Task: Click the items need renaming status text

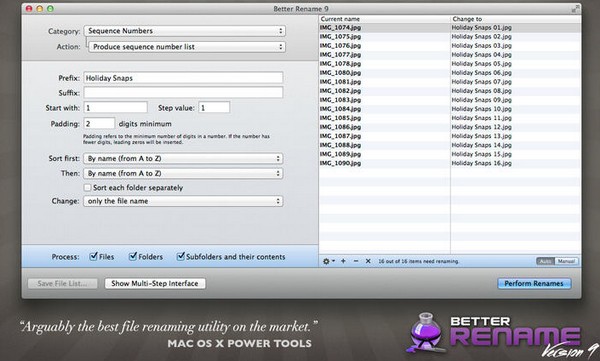Action: point(418,261)
